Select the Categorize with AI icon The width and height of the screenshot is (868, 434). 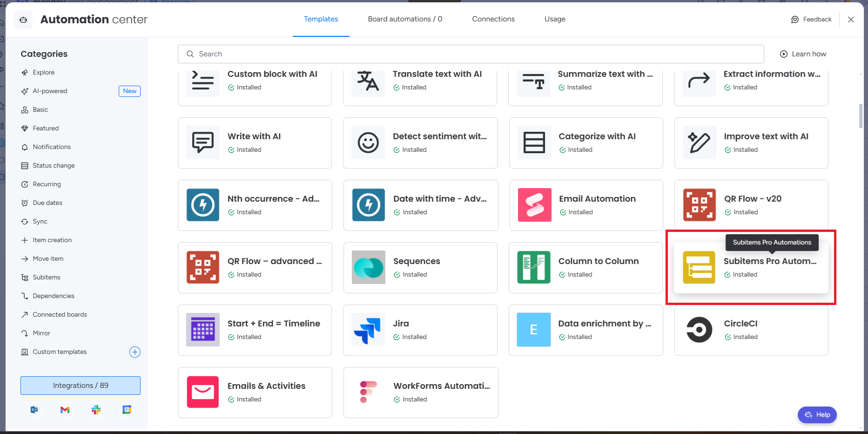pos(534,142)
